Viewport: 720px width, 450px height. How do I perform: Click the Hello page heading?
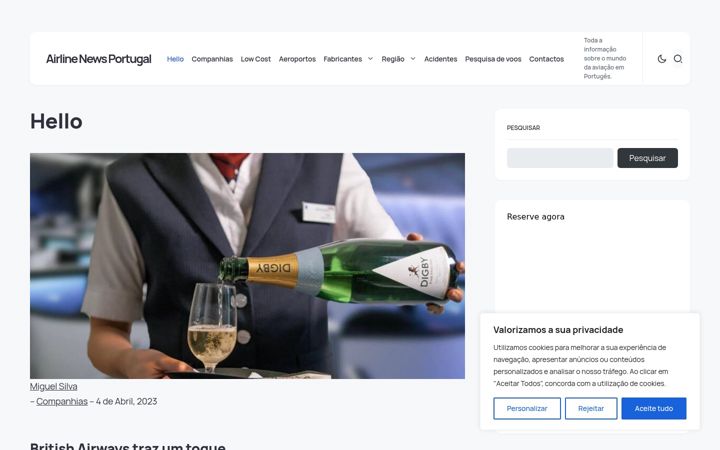point(56,122)
